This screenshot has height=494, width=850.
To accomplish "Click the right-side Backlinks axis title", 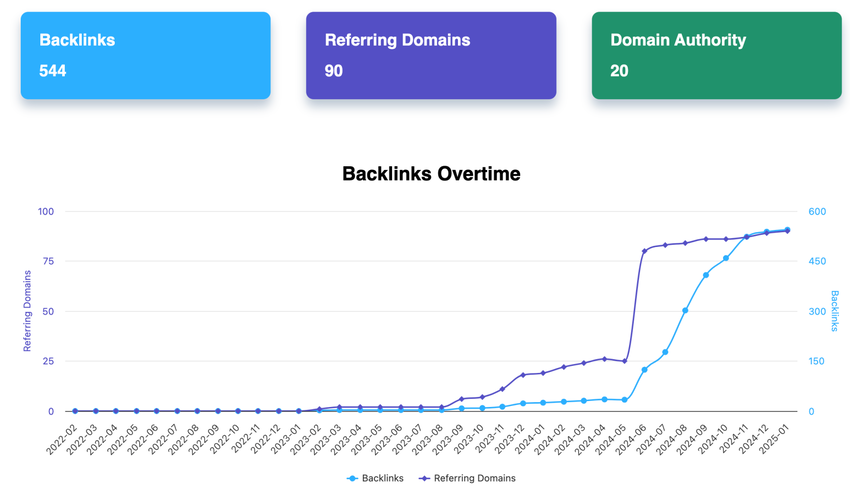I will click(835, 311).
